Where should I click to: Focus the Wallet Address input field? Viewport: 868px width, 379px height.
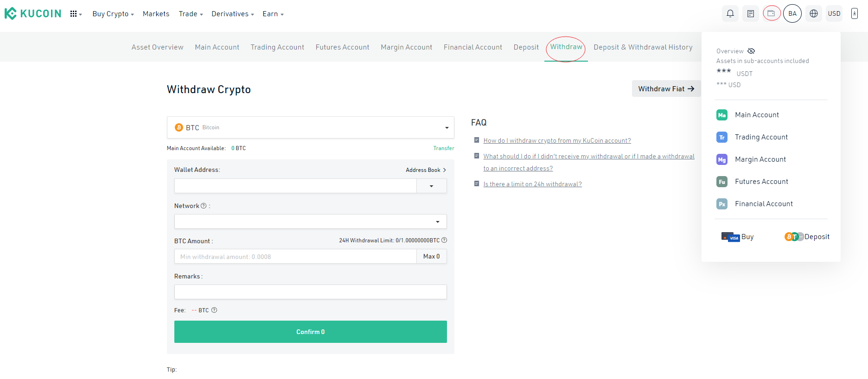(x=295, y=186)
